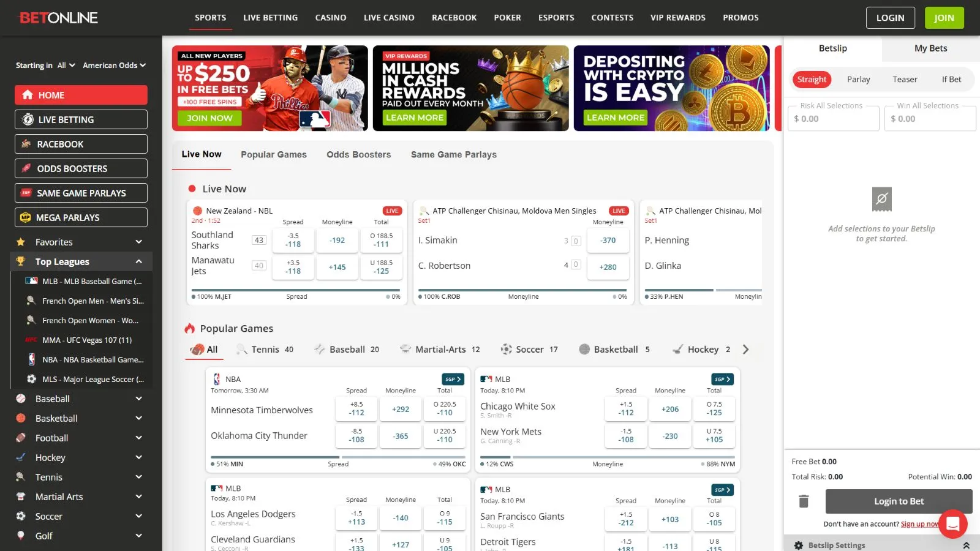The height and width of the screenshot is (551, 980).
Task: Go to Live Casino in top menu
Action: pos(389,18)
